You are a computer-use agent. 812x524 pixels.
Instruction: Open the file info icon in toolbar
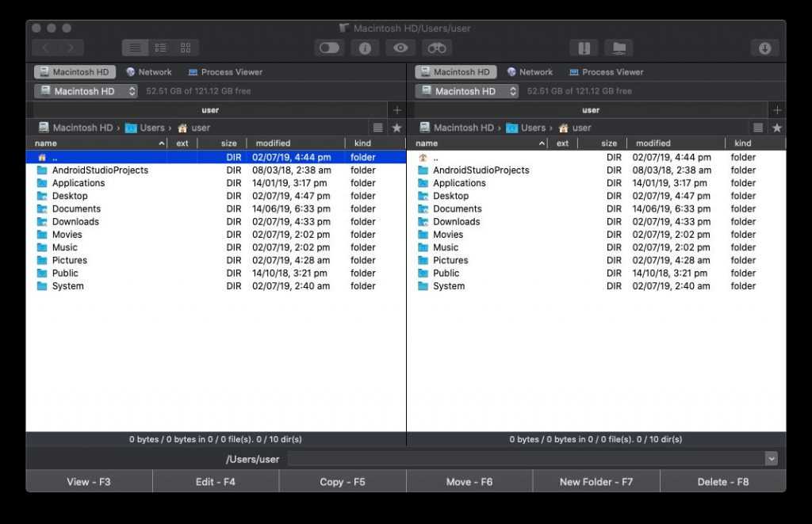point(365,48)
